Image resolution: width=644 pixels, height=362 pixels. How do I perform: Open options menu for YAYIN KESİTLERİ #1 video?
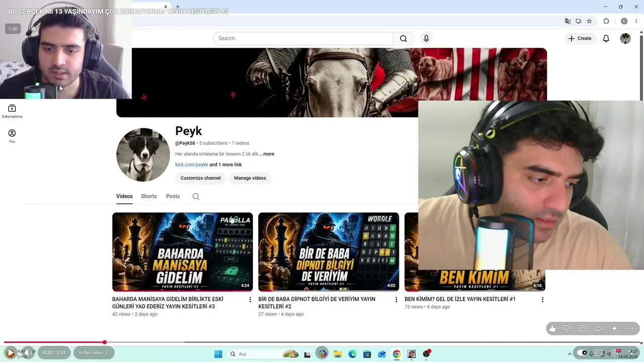(542, 300)
